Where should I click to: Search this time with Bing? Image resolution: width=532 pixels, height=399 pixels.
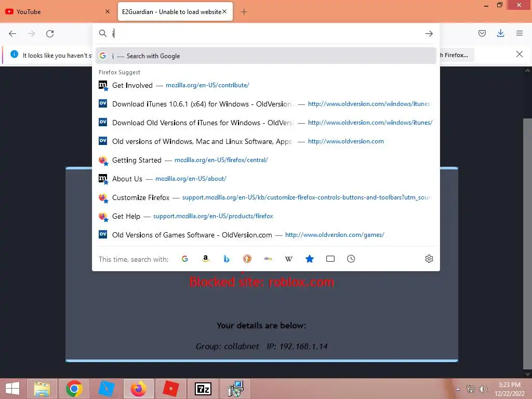(227, 259)
